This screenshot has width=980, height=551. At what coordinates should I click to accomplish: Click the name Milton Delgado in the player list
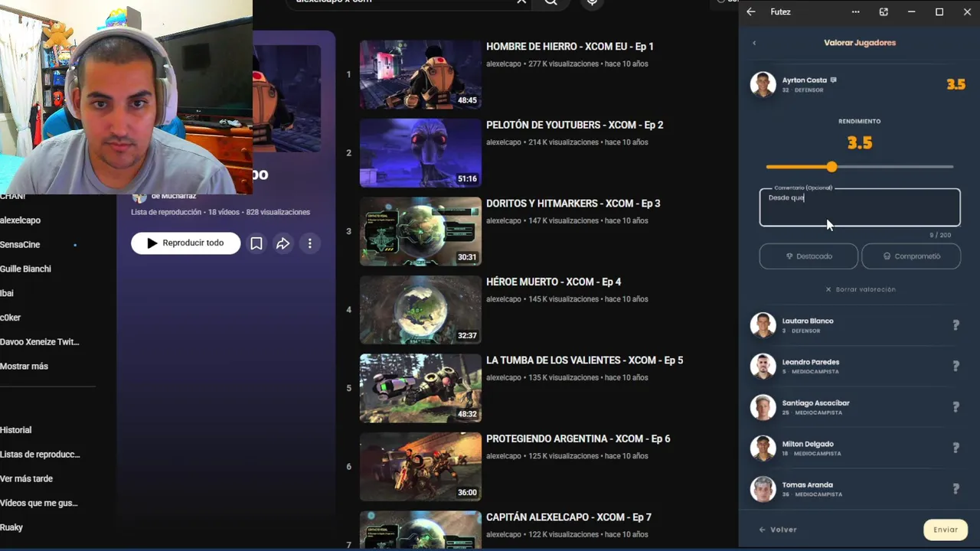[x=808, y=444]
